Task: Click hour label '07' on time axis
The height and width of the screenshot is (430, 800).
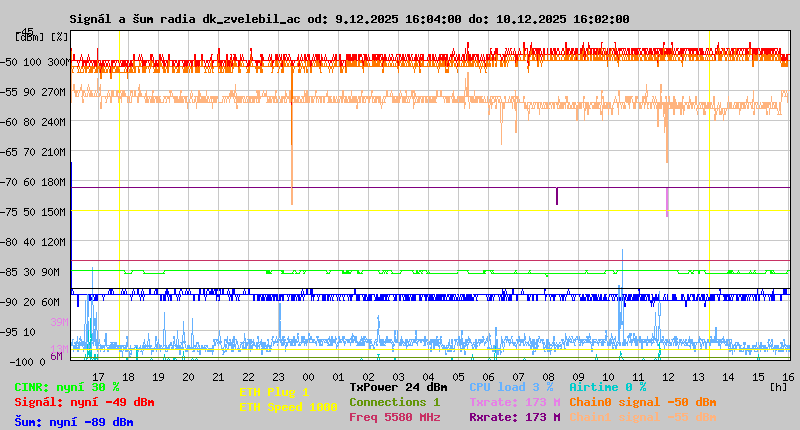Action: [518, 377]
